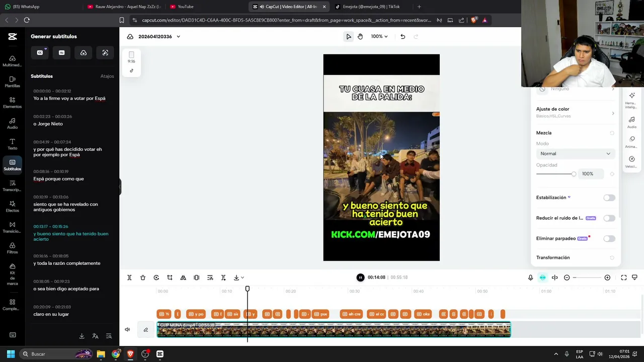Image resolution: width=644 pixels, height=362 pixels.
Task: Choose auto captions CC generator
Action: click(x=40, y=53)
